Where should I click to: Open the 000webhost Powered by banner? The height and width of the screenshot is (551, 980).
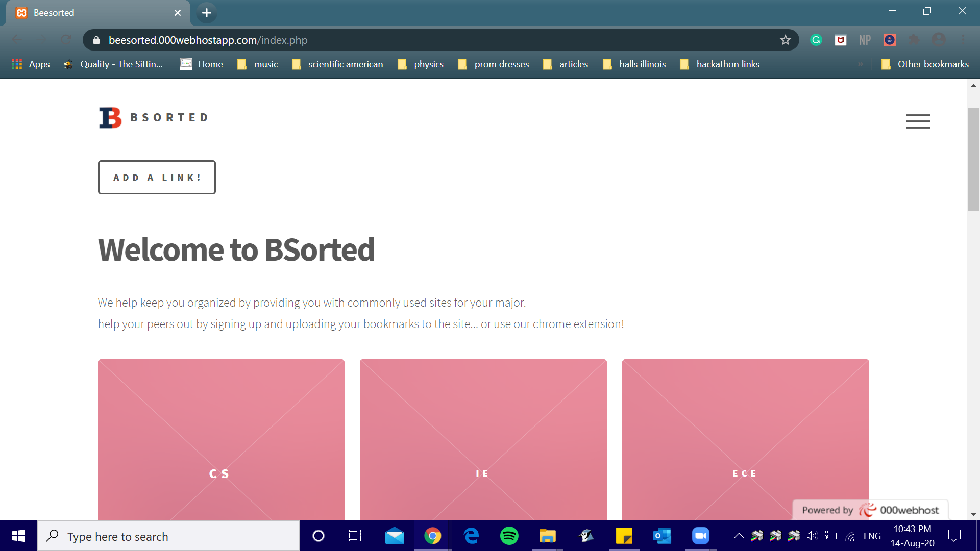870,510
